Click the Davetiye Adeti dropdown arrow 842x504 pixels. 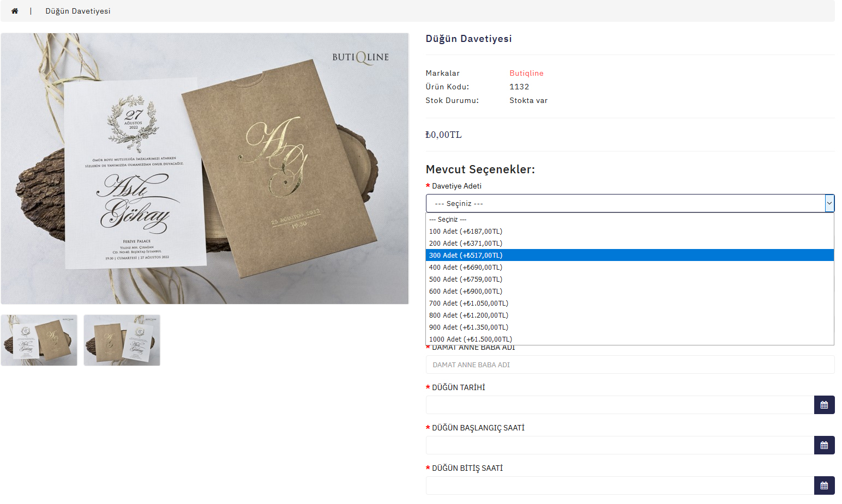(829, 203)
